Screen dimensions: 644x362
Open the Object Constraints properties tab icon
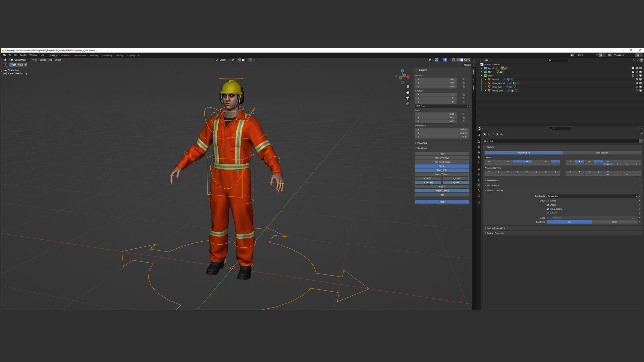pos(479,180)
